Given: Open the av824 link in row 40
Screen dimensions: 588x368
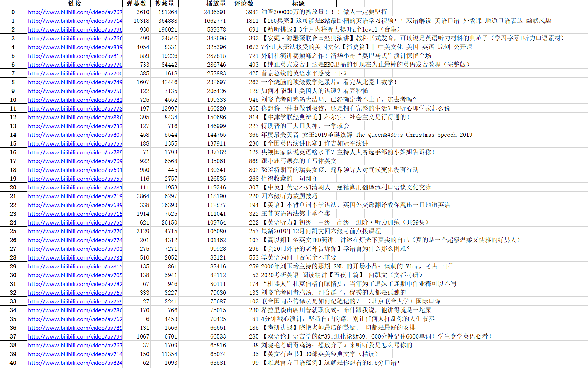Looking at the screenshot, I should point(75,363).
